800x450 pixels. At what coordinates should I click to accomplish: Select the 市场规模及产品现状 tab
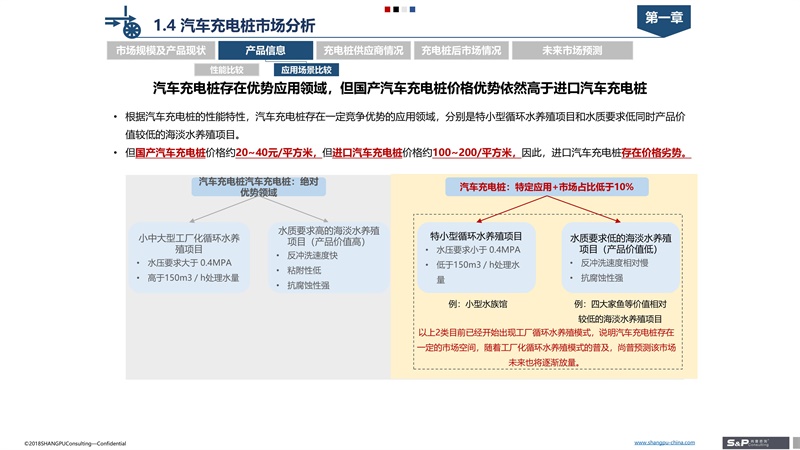click(160, 50)
